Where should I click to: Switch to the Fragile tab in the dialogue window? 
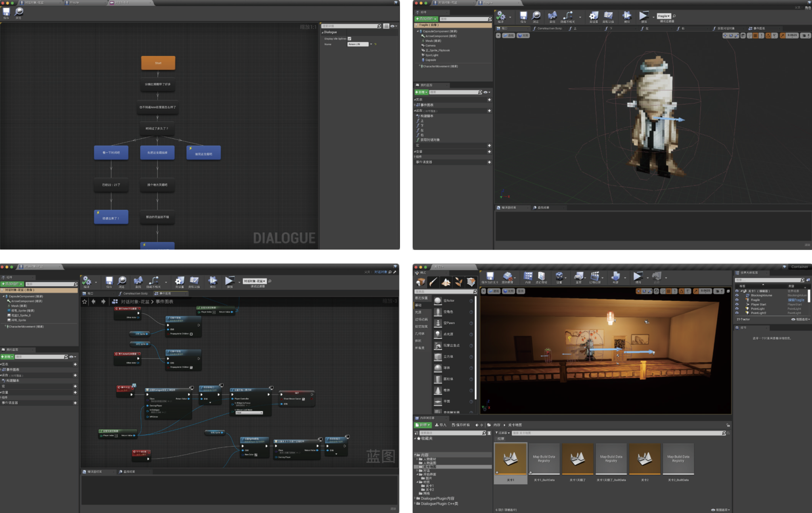coord(74,3)
